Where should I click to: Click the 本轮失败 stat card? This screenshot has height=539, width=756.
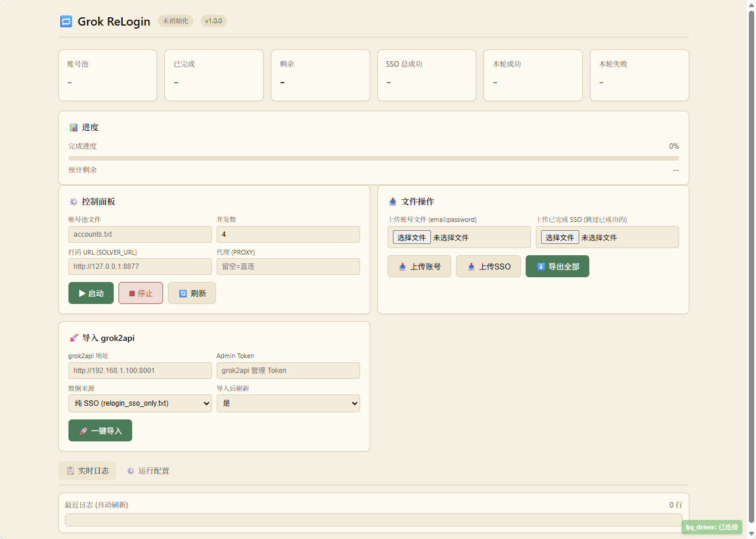pyautogui.click(x=639, y=75)
